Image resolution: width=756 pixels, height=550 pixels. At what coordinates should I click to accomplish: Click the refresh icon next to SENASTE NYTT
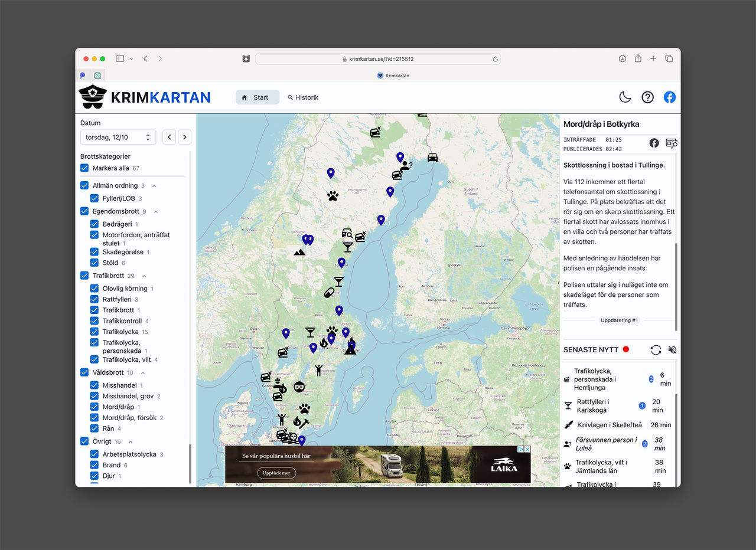pyautogui.click(x=656, y=349)
